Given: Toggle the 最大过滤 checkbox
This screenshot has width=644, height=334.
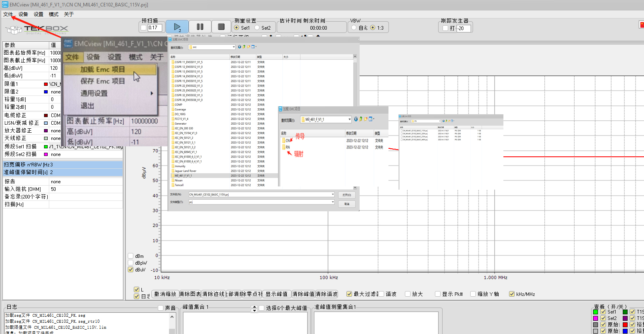Looking at the screenshot, I should point(349,294).
